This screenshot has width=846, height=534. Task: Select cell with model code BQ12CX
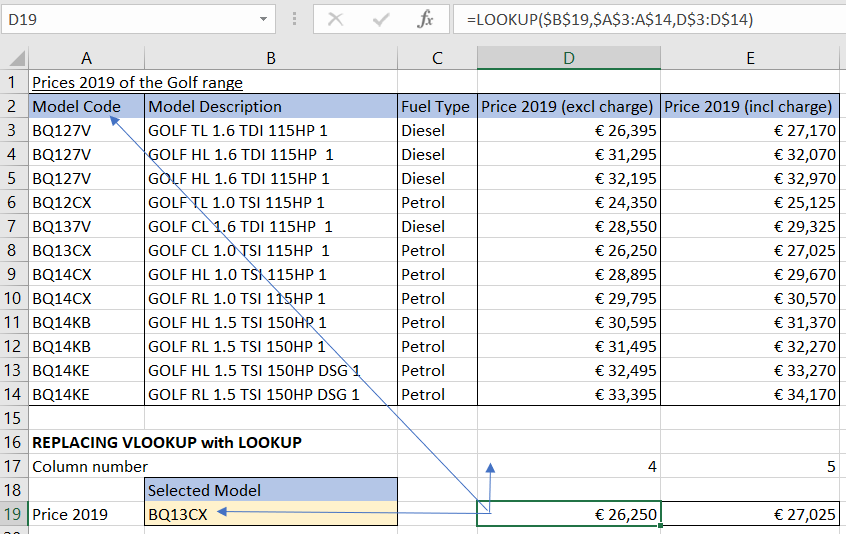pyautogui.click(x=86, y=202)
